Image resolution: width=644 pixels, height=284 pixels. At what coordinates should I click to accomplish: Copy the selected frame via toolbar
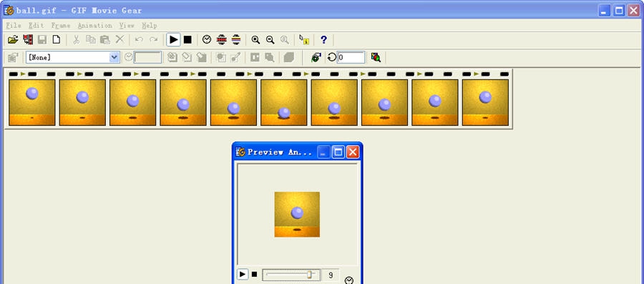click(x=91, y=40)
